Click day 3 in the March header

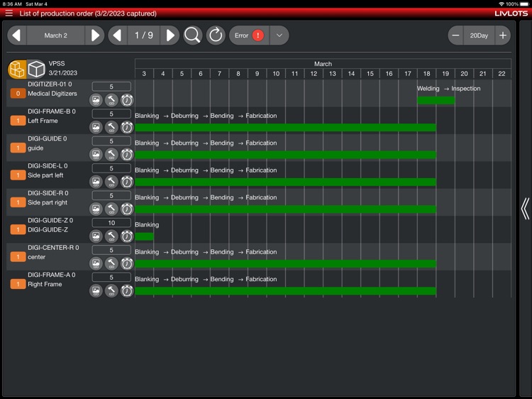coord(144,74)
